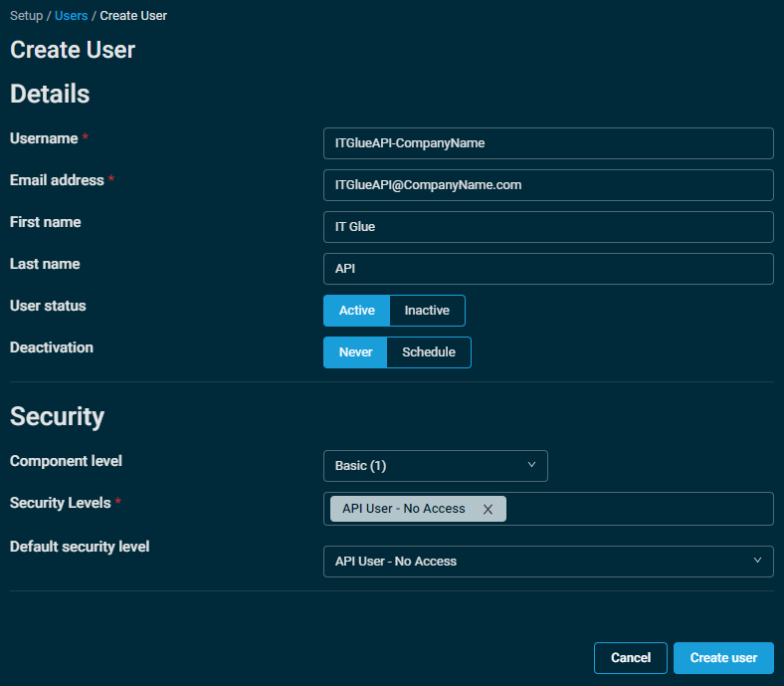Remove the API User - No Access tag
Screen dimensions: 784x686
point(488,509)
